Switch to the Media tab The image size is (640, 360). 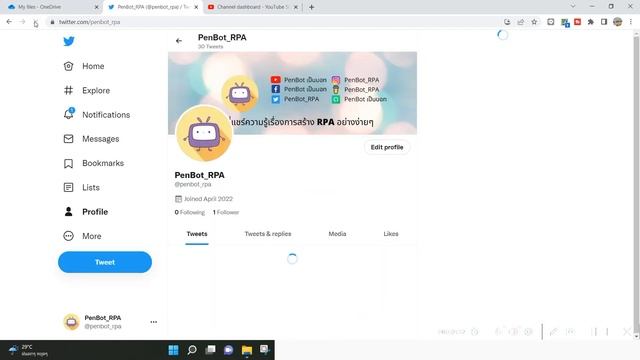coord(337,234)
